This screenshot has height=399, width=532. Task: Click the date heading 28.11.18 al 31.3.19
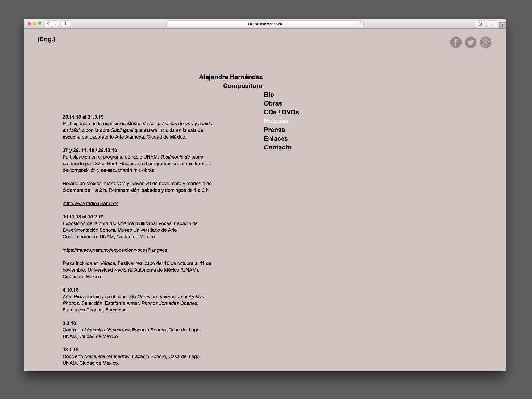click(83, 117)
